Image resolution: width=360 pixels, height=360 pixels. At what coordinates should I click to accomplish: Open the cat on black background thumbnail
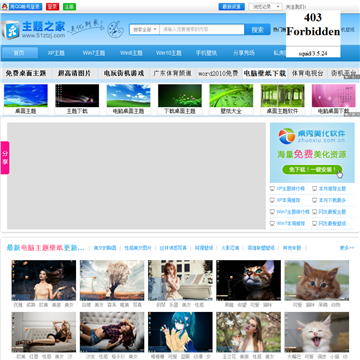coord(248,280)
